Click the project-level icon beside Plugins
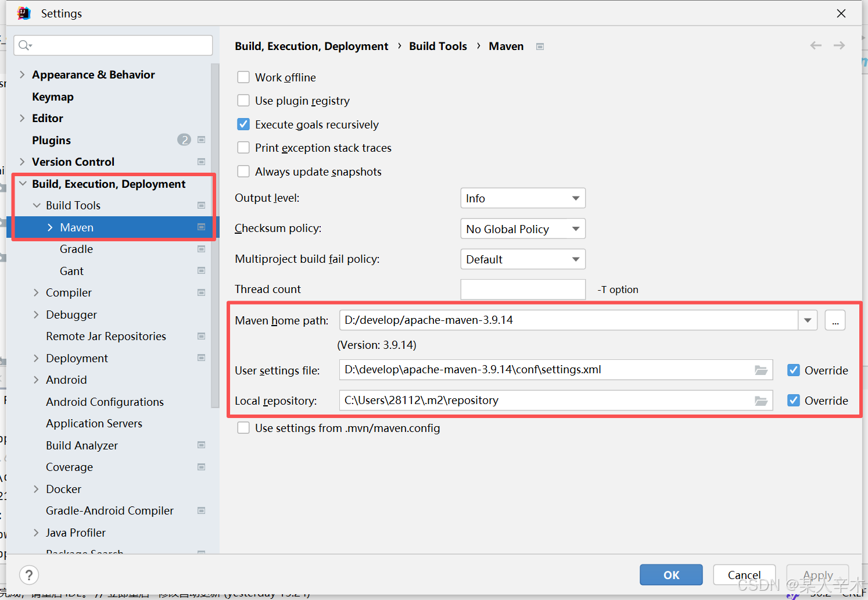This screenshot has width=868, height=600. pos(202,140)
